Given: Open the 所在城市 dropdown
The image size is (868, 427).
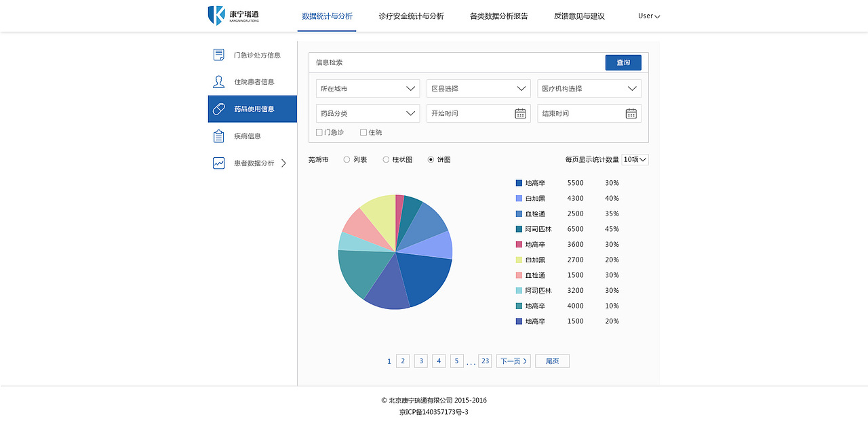Looking at the screenshot, I should pyautogui.click(x=368, y=89).
